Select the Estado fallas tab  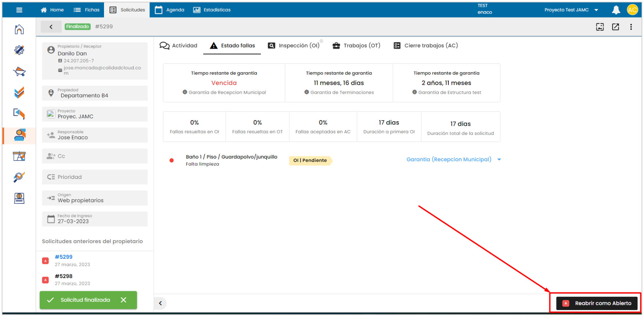232,45
